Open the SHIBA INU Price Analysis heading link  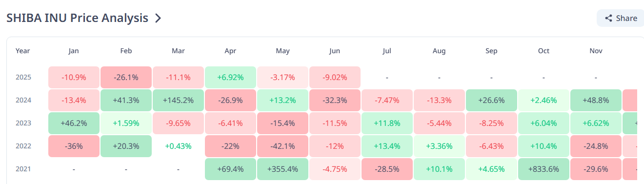[x=77, y=18]
